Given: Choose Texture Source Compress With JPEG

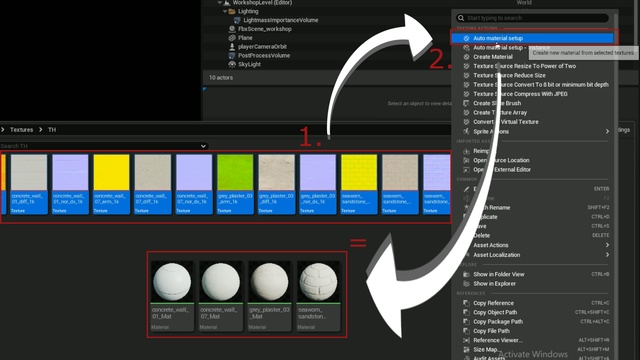Looking at the screenshot, I should [x=520, y=94].
